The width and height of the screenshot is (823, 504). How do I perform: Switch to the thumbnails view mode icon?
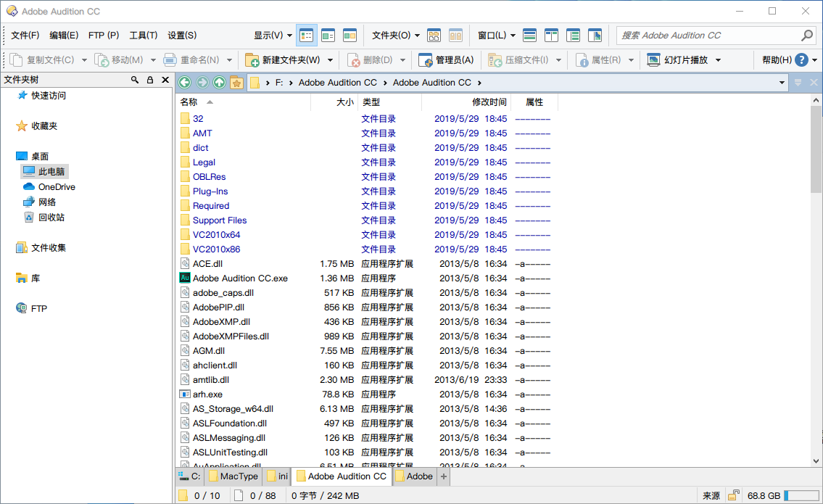coord(350,36)
